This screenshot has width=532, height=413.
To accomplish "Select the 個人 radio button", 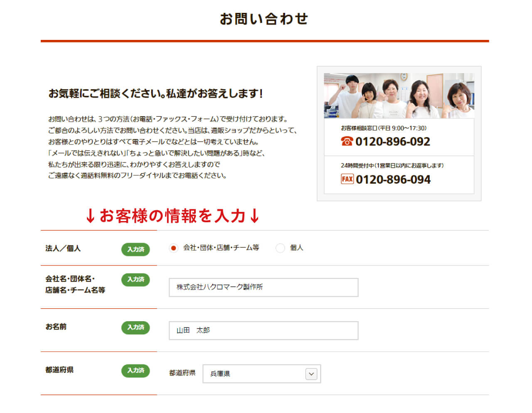I will pyautogui.click(x=280, y=248).
